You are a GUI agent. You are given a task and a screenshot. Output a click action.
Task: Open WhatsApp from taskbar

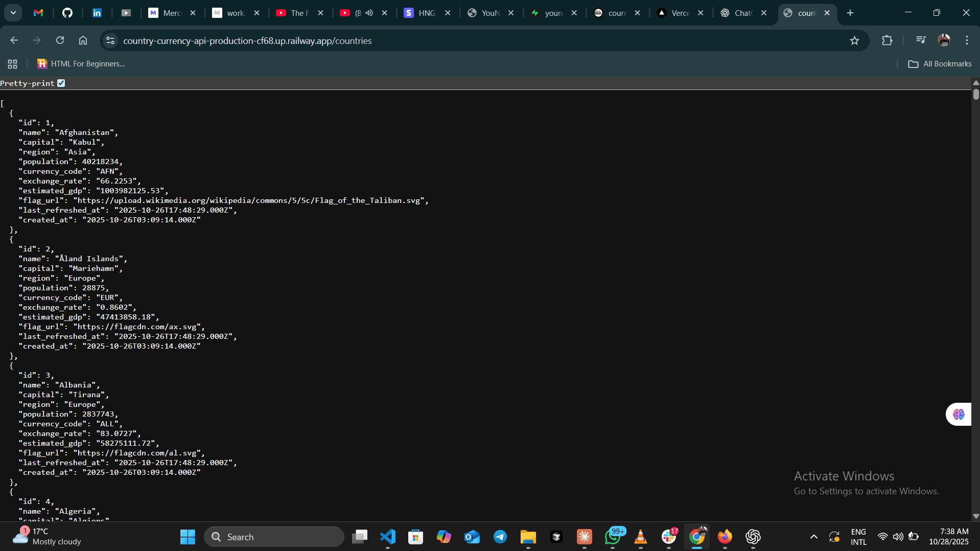click(x=613, y=537)
